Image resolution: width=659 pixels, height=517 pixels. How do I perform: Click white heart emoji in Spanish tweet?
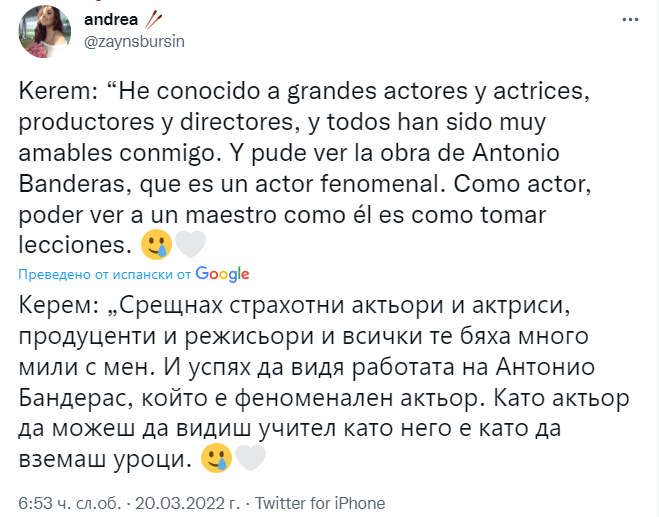pyautogui.click(x=190, y=243)
